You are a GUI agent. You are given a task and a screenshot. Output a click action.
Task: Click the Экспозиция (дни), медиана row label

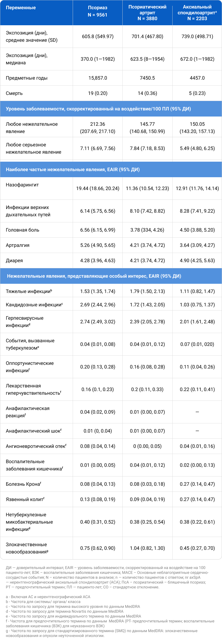pos(27,59)
